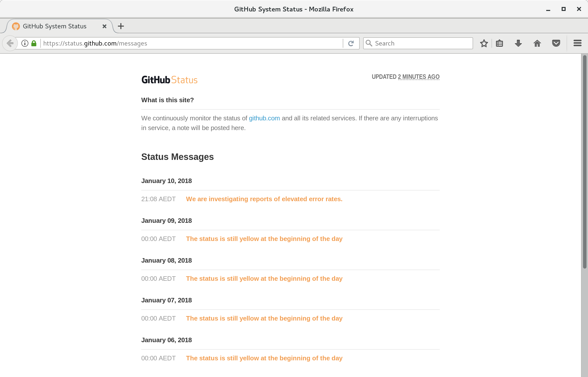Open a new tab with plus button

[121, 26]
